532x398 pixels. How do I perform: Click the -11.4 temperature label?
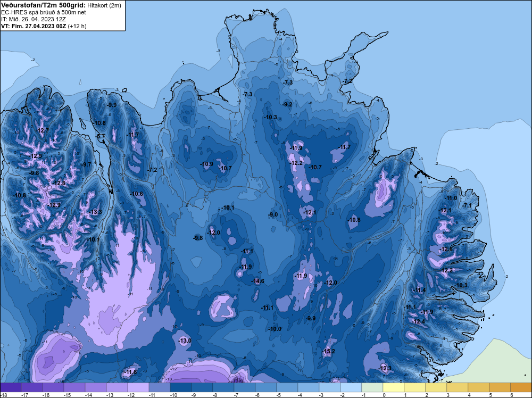click(420, 290)
